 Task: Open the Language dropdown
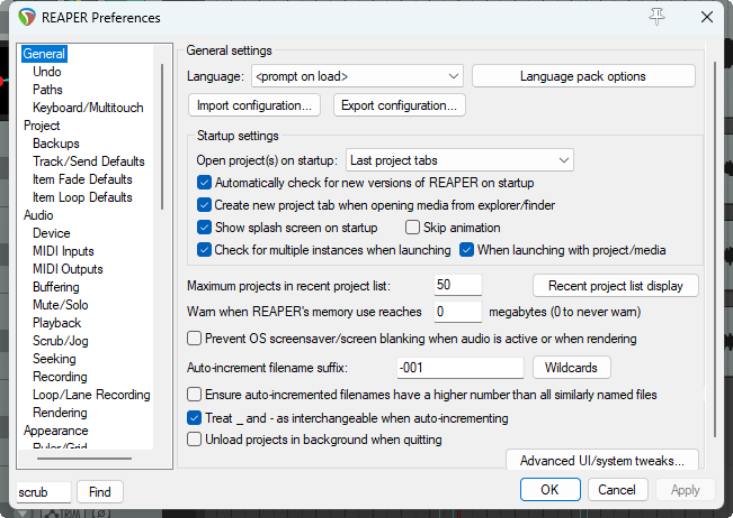click(x=357, y=76)
